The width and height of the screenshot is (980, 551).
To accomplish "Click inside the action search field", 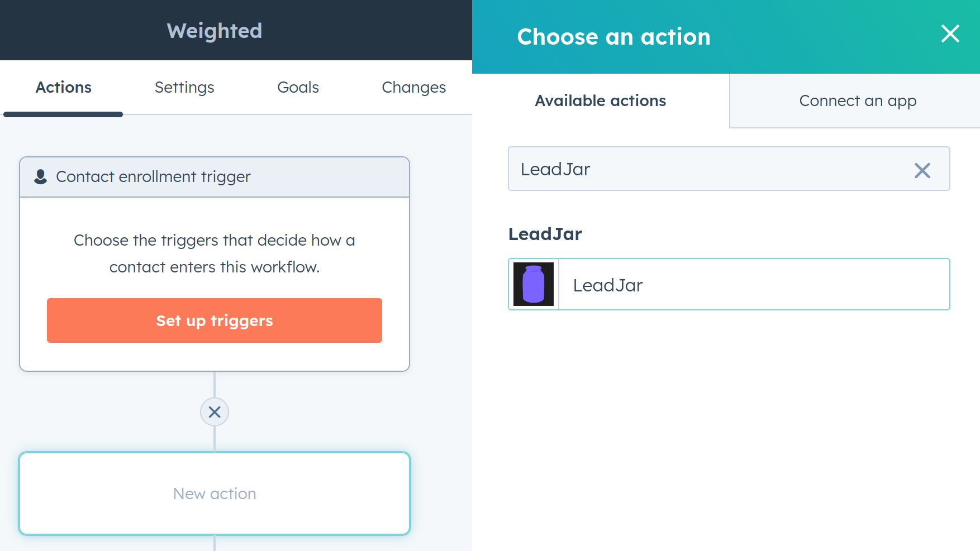I will [x=670, y=169].
